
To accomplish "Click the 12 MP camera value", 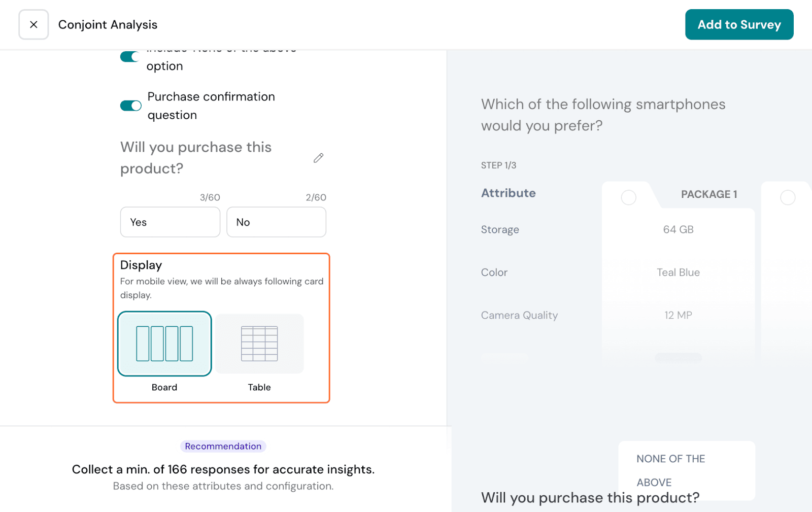I will (x=678, y=315).
